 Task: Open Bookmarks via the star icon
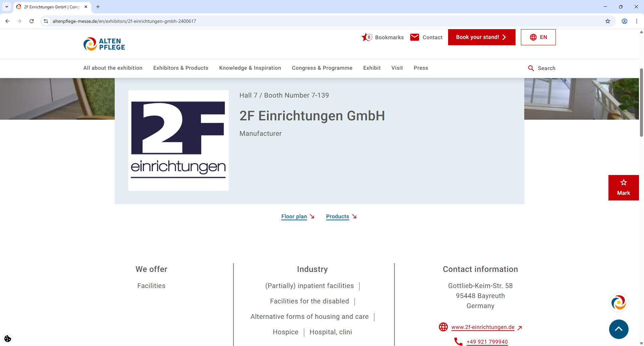[366, 37]
